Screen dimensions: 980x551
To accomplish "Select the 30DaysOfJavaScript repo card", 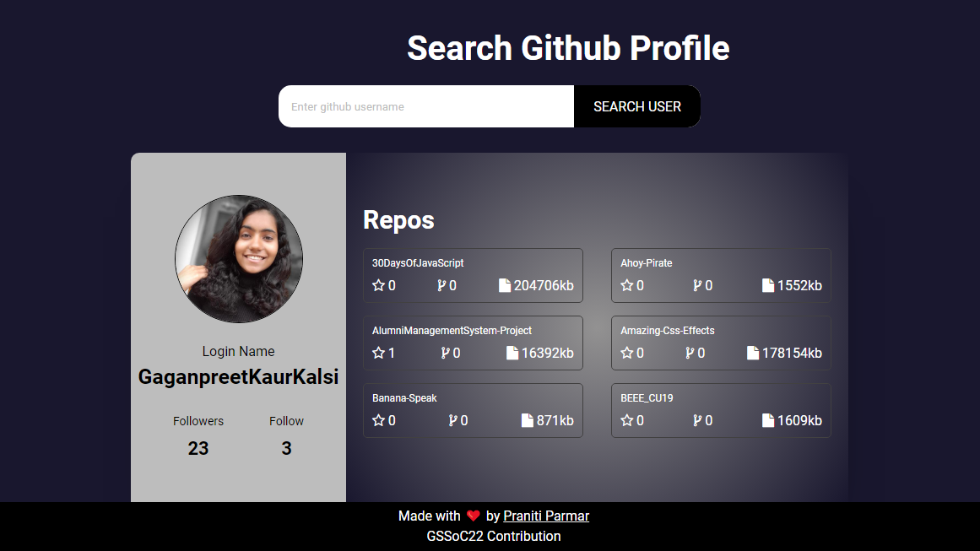I will tap(473, 275).
